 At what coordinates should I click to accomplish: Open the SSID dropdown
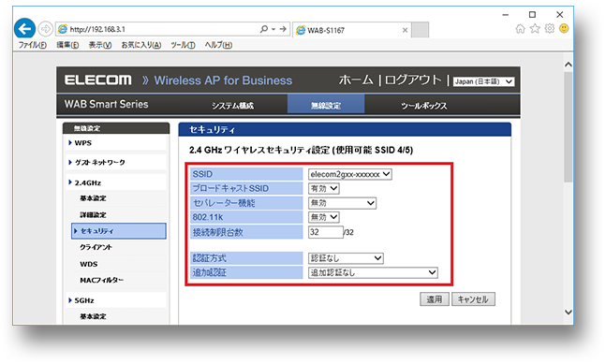pyautogui.click(x=350, y=174)
